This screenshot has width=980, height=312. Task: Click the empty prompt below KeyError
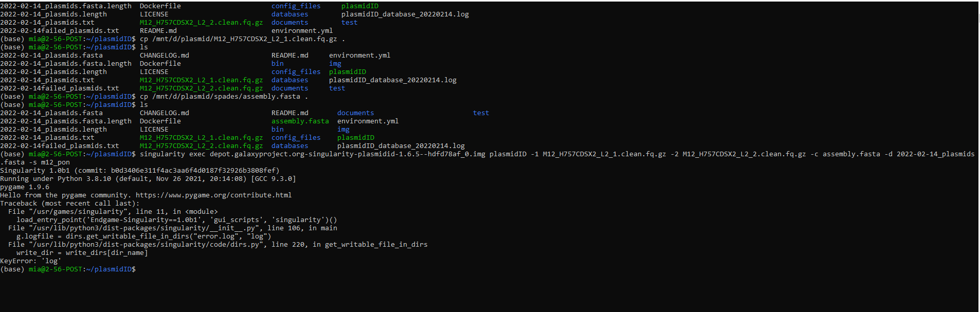(68, 269)
